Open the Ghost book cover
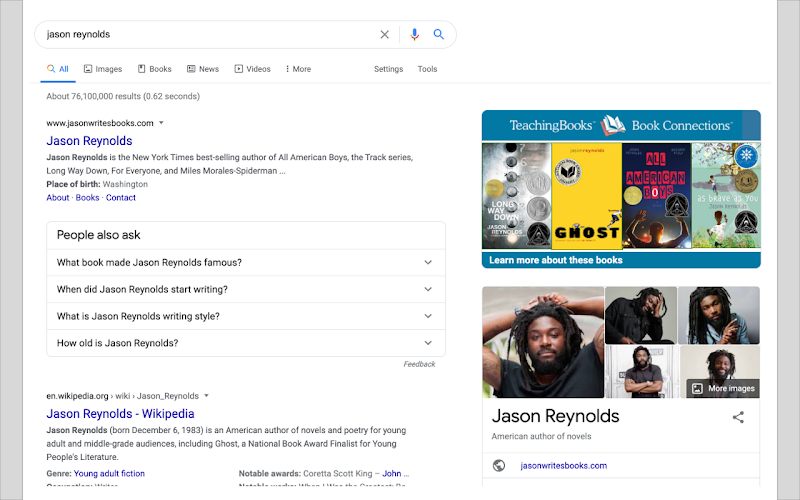The height and width of the screenshot is (500, 800). click(587, 196)
